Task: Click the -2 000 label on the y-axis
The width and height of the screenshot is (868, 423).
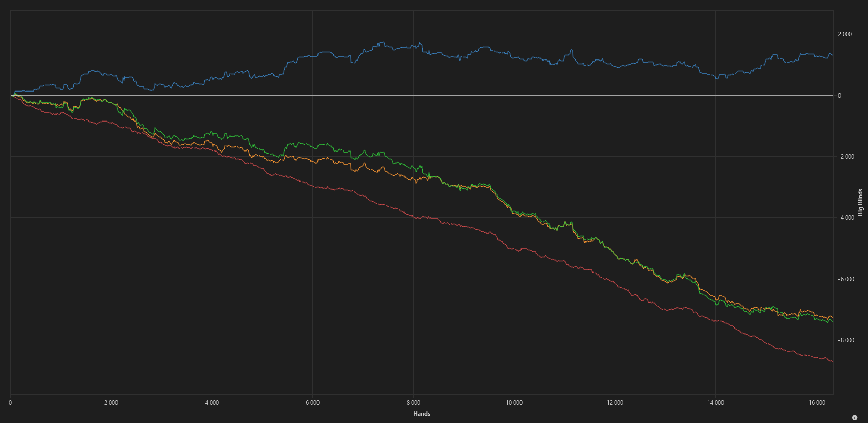Action: coord(846,157)
